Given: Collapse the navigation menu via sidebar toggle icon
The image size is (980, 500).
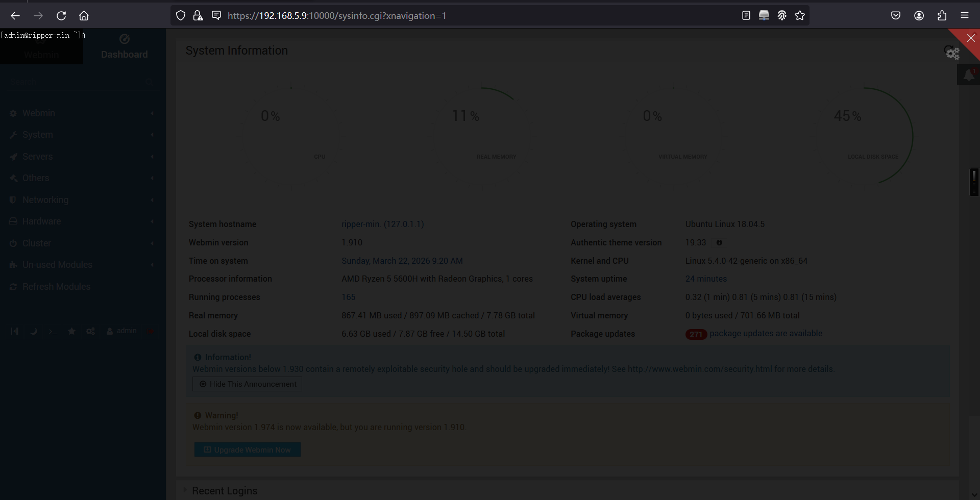Looking at the screenshot, I should (x=14, y=331).
